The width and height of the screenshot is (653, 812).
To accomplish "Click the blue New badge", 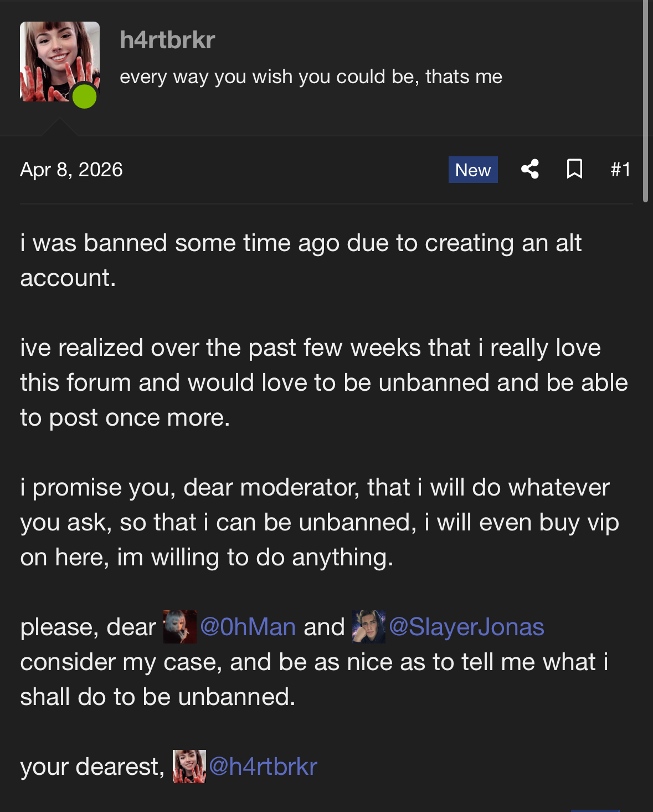I will pos(473,170).
